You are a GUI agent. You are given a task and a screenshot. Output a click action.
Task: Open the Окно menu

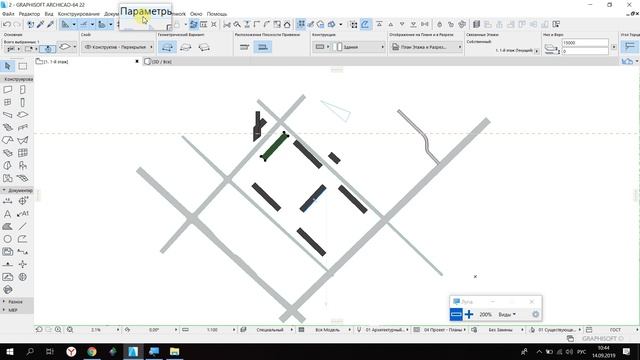(x=196, y=14)
